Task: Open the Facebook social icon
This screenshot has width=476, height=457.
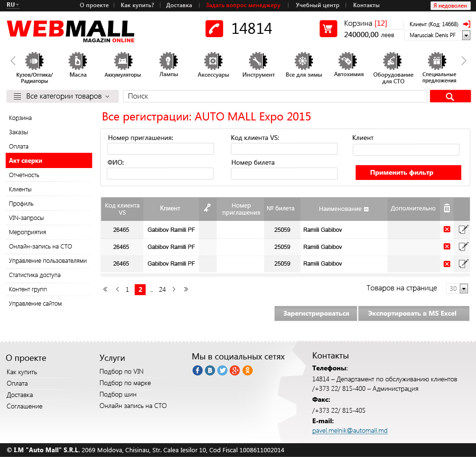Action: [198, 370]
